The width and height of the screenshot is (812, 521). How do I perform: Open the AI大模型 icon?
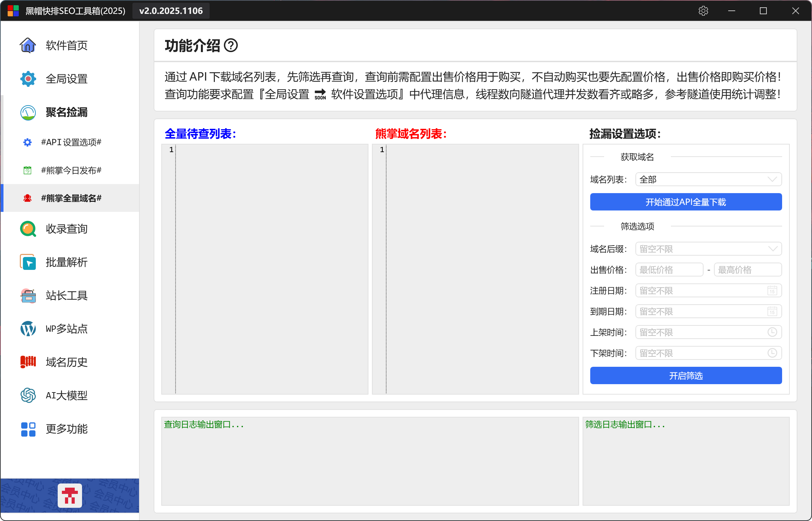28,395
